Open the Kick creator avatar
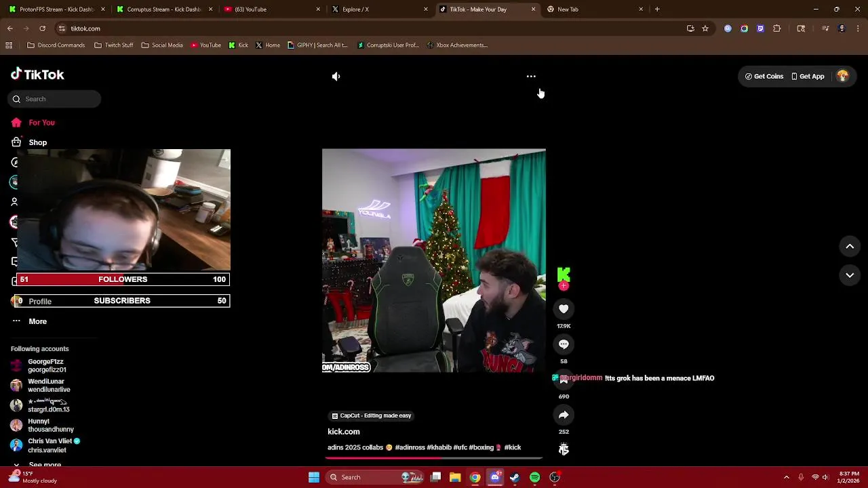868x488 pixels. [564, 274]
